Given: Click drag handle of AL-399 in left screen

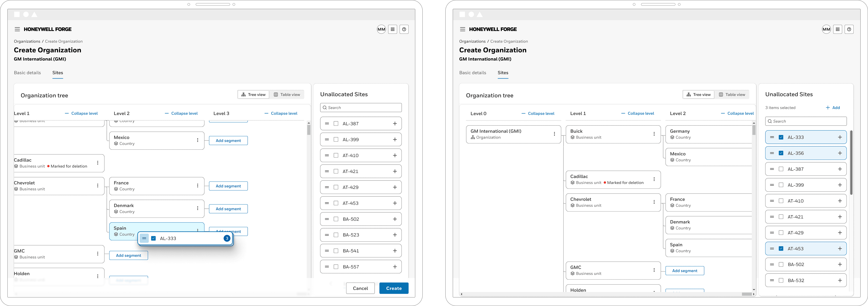Looking at the screenshot, I should [x=327, y=140].
